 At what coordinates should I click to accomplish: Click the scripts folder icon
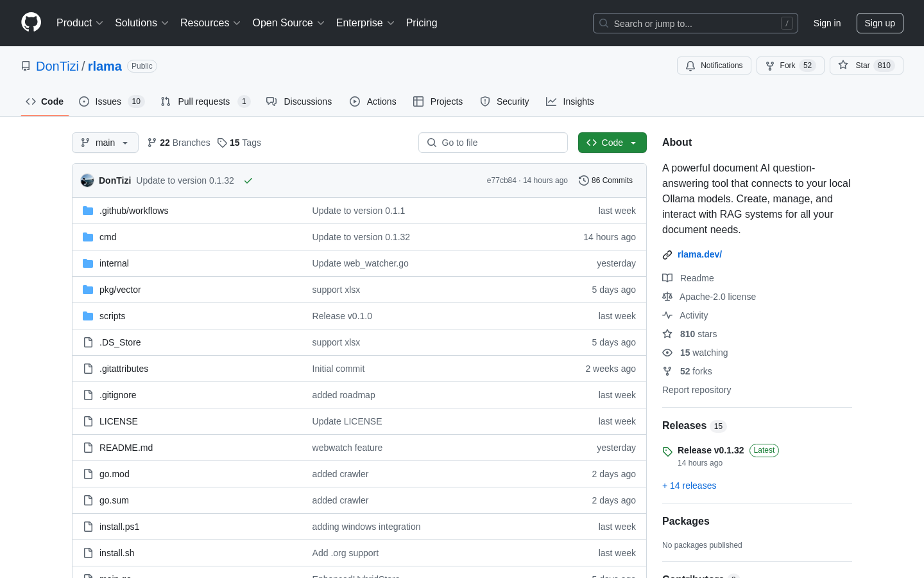88,316
